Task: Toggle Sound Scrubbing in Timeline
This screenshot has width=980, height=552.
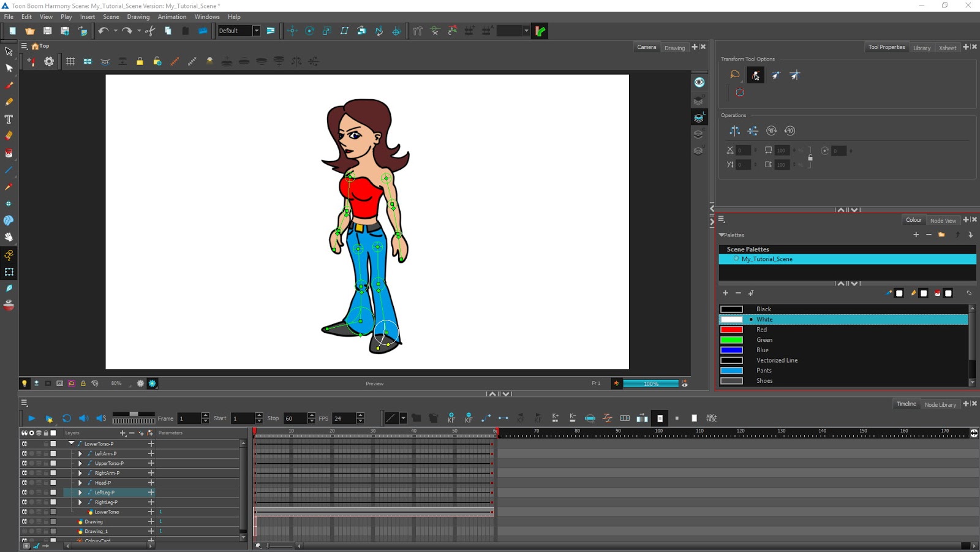Action: 101,418
